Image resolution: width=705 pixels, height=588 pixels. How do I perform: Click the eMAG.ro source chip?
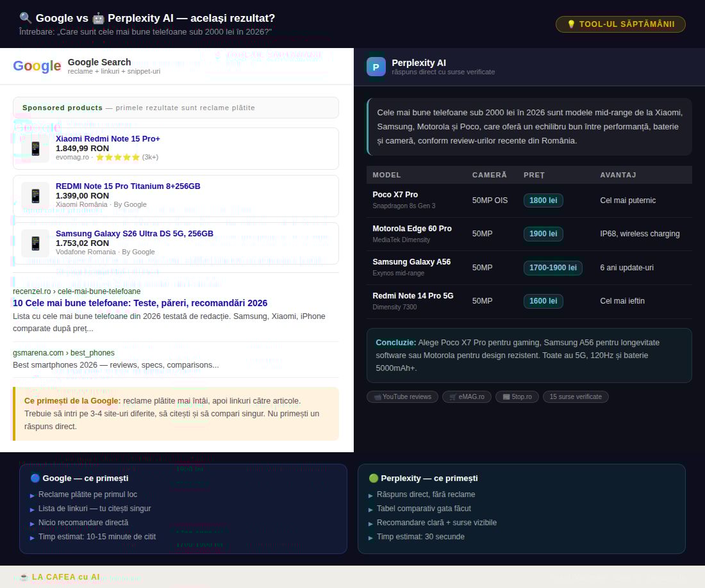coord(467,396)
